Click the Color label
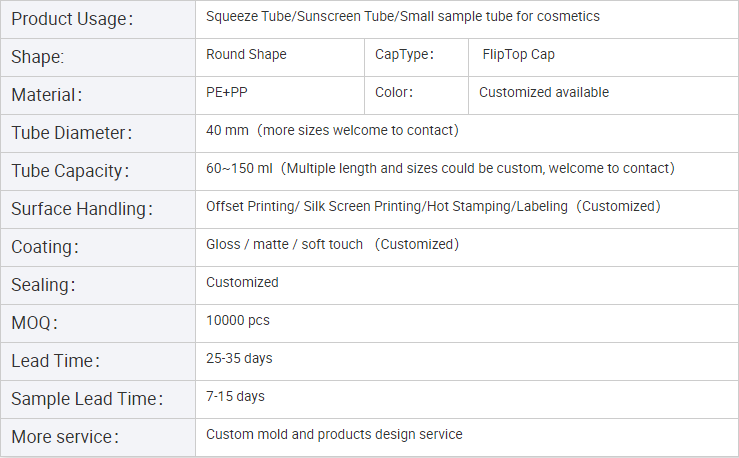This screenshot has width=739, height=458. [x=394, y=93]
